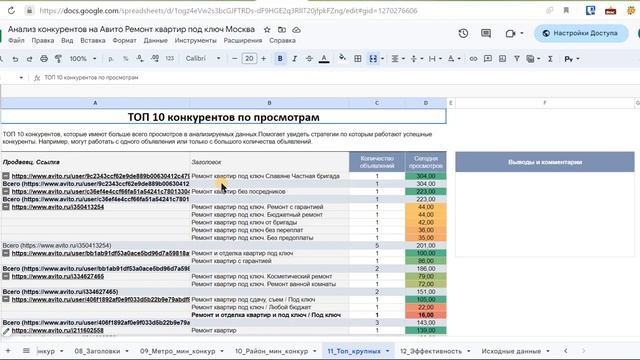Open Исходные данные sheet tab
640x360 pixels.
[516, 351]
